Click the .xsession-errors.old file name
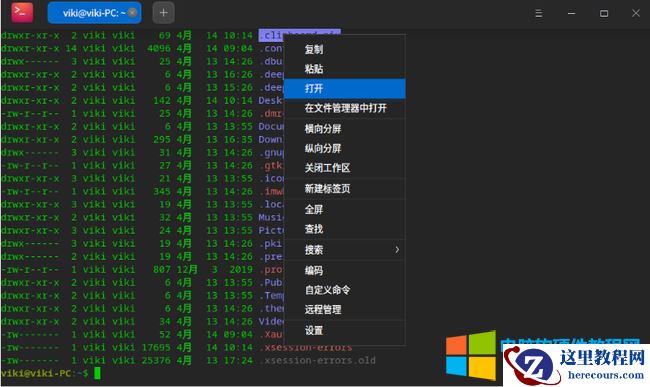650x387 pixels. tap(317, 360)
